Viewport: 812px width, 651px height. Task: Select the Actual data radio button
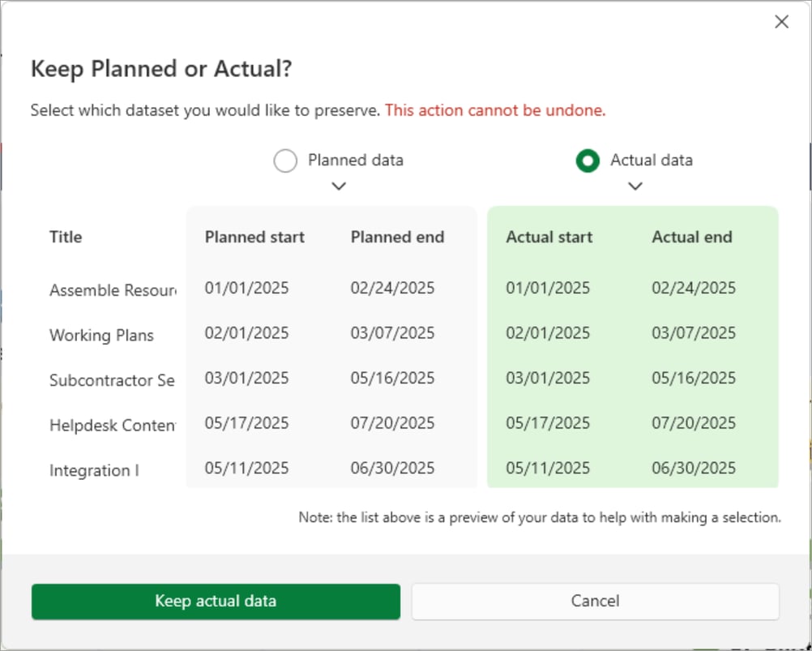pos(588,161)
